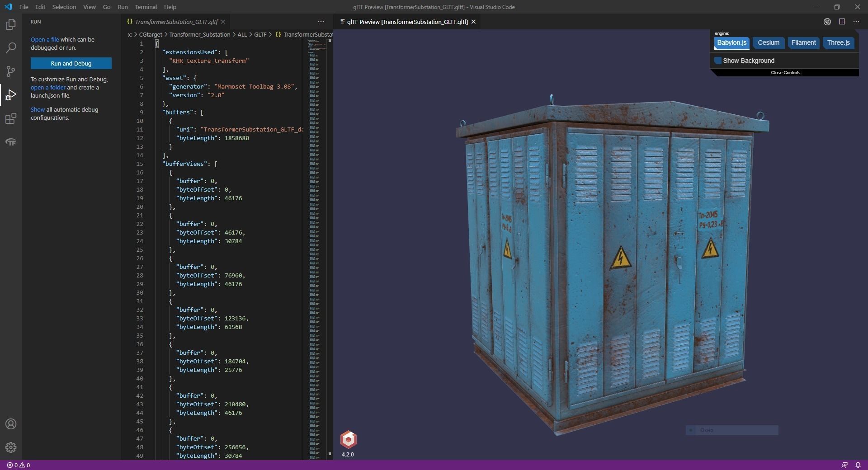
Task: Open the Selection menu
Action: 64,7
